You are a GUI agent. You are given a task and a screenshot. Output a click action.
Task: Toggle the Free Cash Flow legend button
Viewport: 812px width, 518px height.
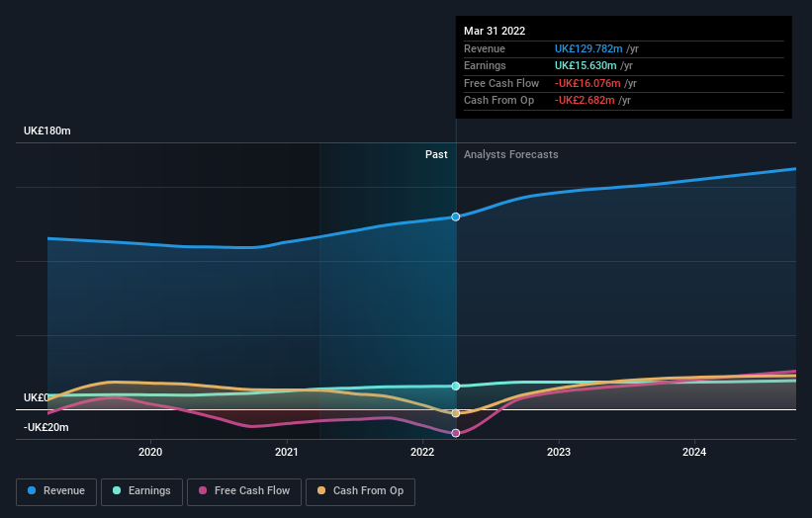(x=244, y=491)
